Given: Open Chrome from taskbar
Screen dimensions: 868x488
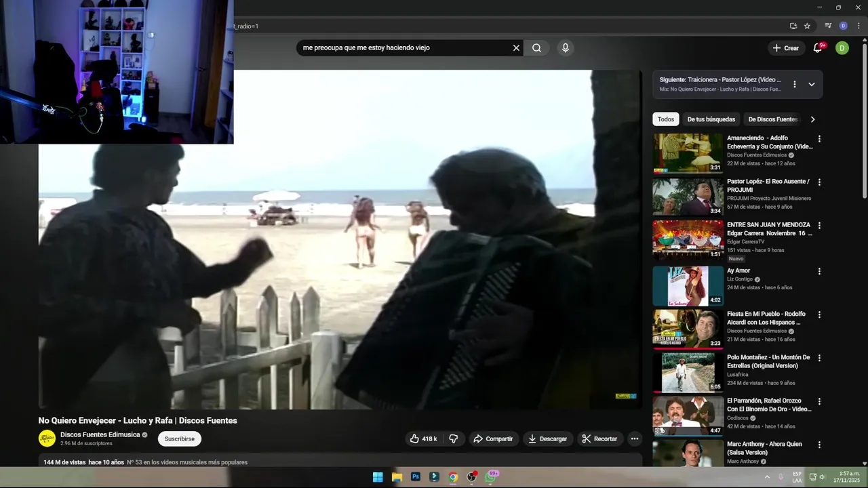Looking at the screenshot, I should tap(453, 477).
